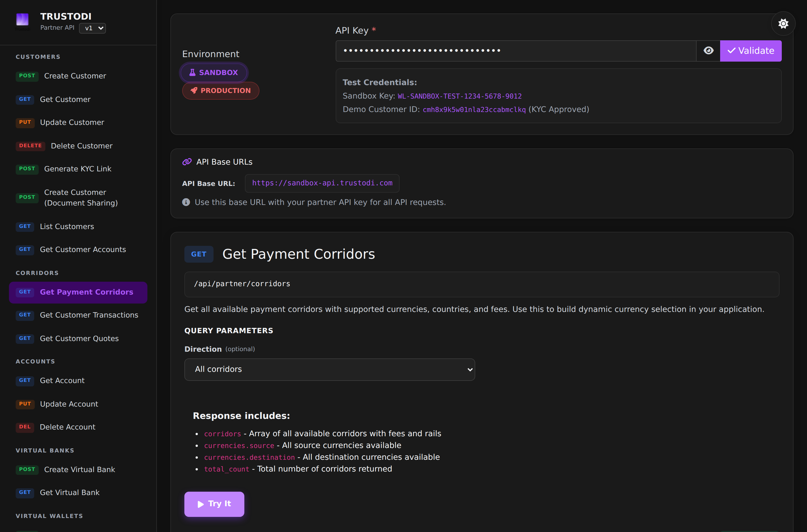Screen dimensions: 807x532
Task: Click the TRUSTODI brand title
Action: [66, 17]
